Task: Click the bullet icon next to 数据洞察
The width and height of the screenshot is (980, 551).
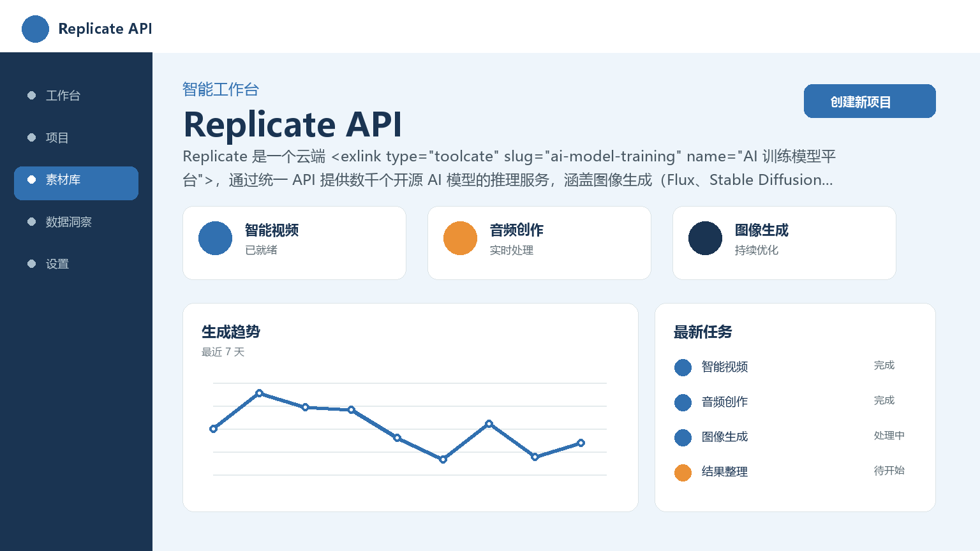Action: [32, 222]
